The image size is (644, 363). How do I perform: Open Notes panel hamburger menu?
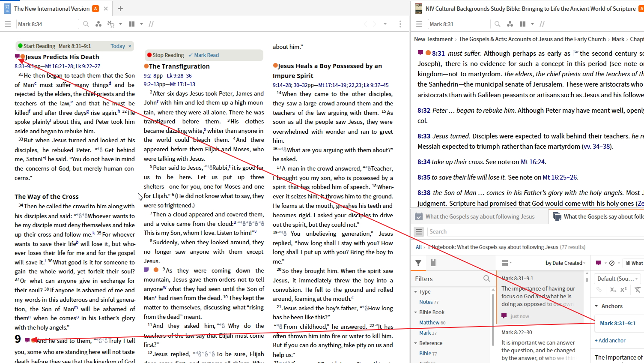coord(419,232)
